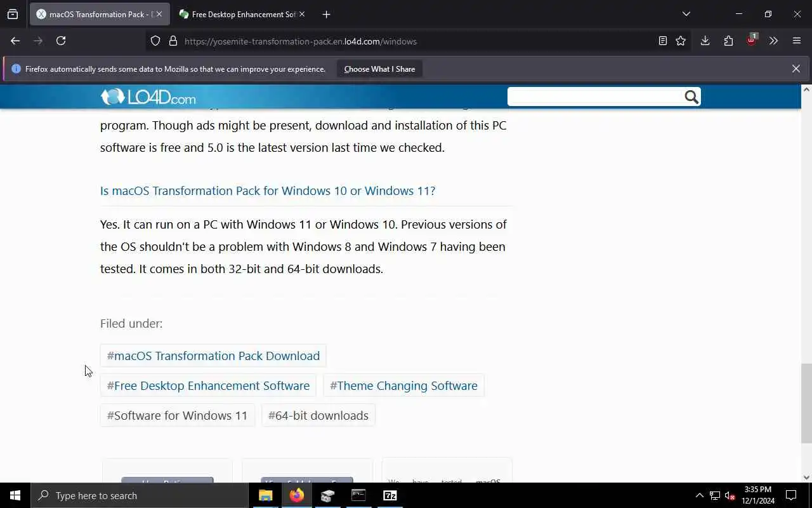Viewport: 812px width, 508px height.
Task: Open the extensions puzzle icon
Action: (x=728, y=41)
